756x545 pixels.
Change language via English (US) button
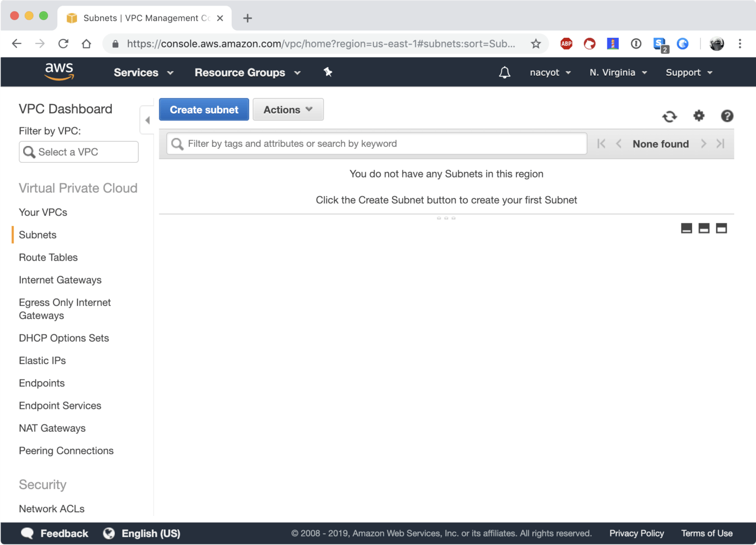(151, 533)
